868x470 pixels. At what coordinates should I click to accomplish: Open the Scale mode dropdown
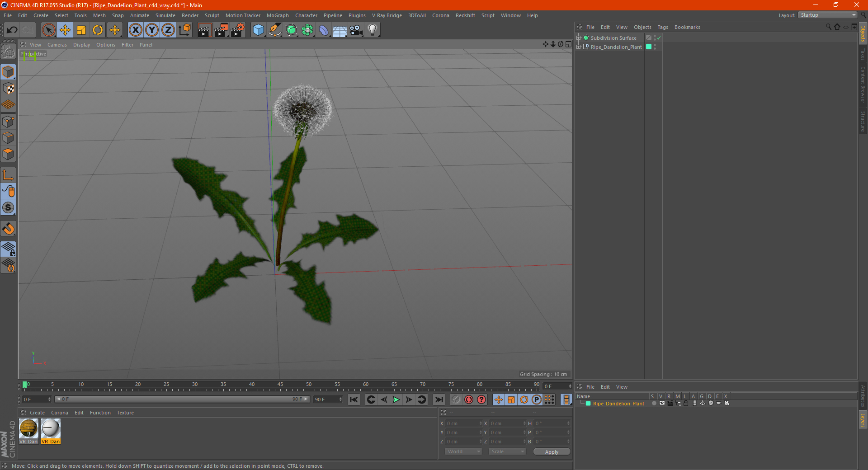click(507, 451)
